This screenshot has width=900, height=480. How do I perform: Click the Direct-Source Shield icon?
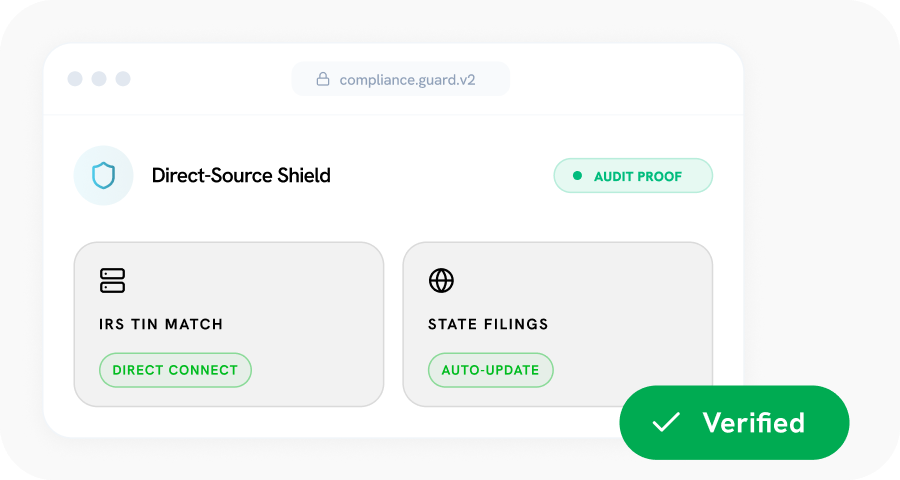click(x=103, y=176)
